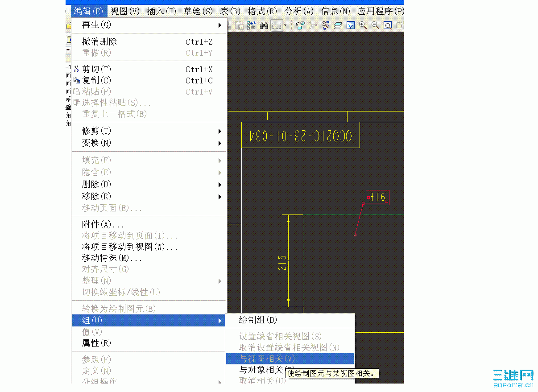The height and width of the screenshot is (392, 538).
Task: Click the copy icon beside 复制
Action: tap(76, 80)
